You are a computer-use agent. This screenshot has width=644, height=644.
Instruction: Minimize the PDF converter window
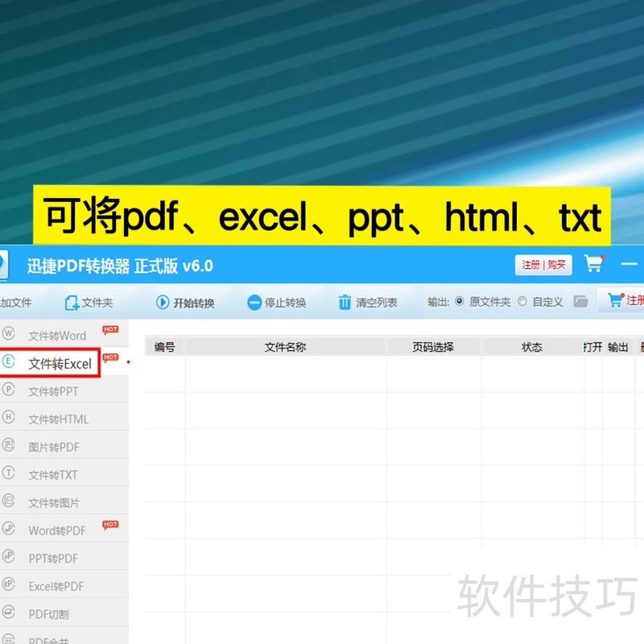point(629,264)
